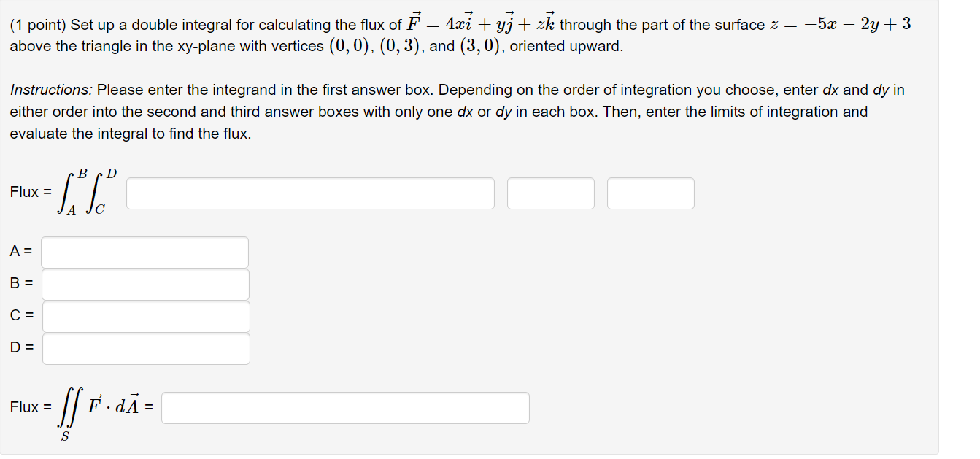Select the C = label
Screen dimensions: 980x459
click(x=20, y=316)
